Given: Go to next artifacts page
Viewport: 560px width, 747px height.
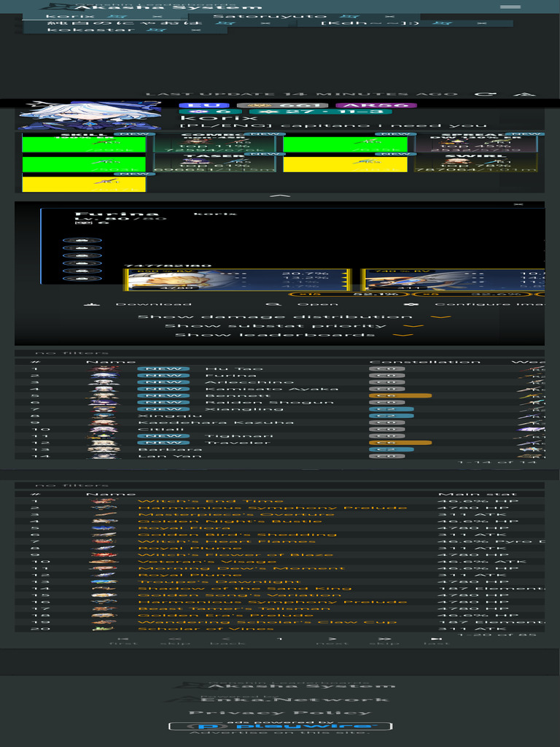Looking at the screenshot, I should 332,640.
